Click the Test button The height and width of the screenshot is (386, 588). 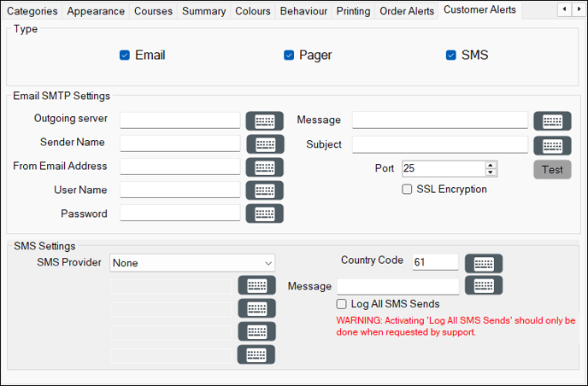click(x=552, y=170)
